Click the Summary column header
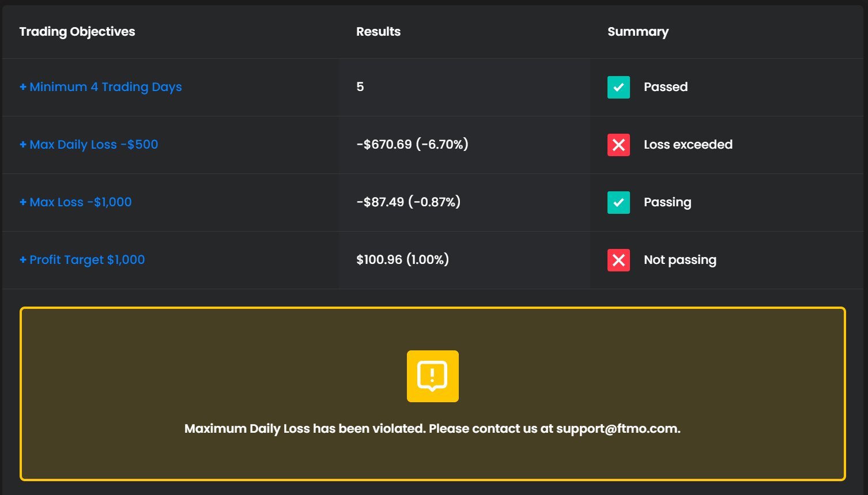Viewport: 868px width, 495px height. tap(638, 32)
